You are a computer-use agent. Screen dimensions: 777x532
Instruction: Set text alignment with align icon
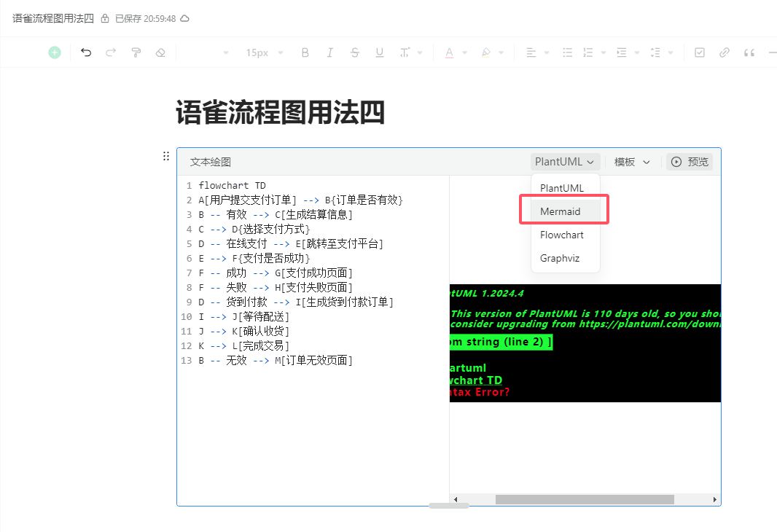[x=531, y=52]
